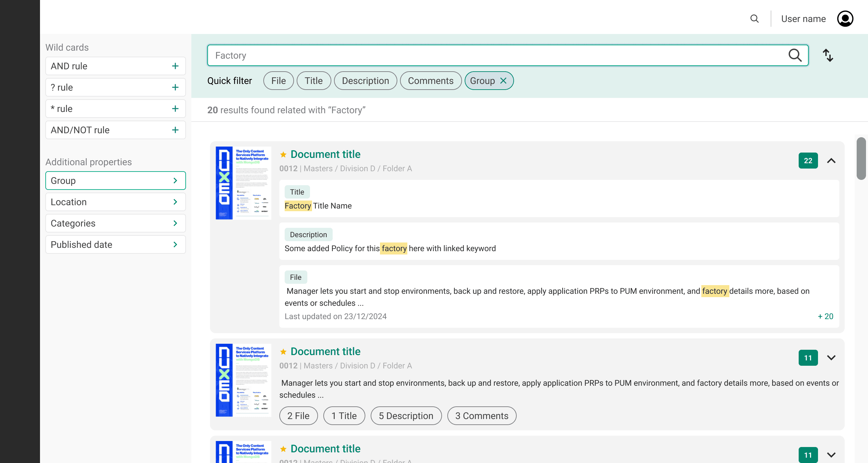Click the search bar magnifier icon
Screen dimensions: 868x463
click(x=795, y=55)
